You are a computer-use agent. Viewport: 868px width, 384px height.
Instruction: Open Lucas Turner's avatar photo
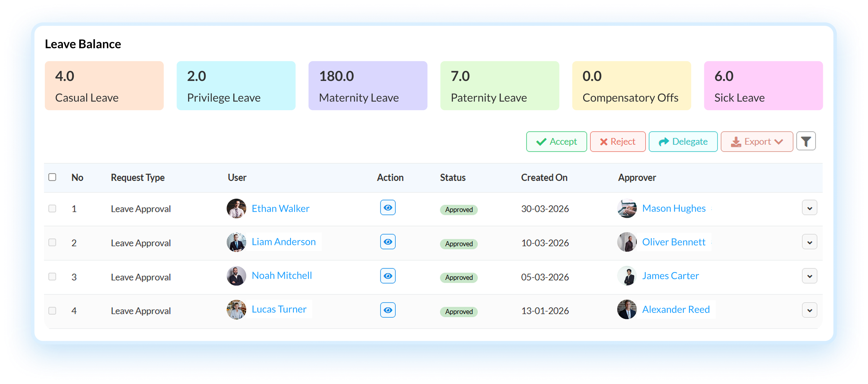click(236, 310)
